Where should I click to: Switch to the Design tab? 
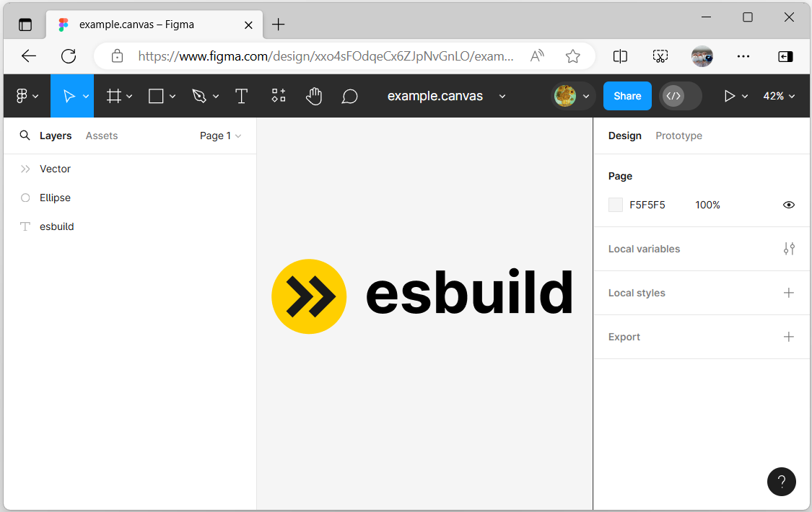[x=624, y=136]
